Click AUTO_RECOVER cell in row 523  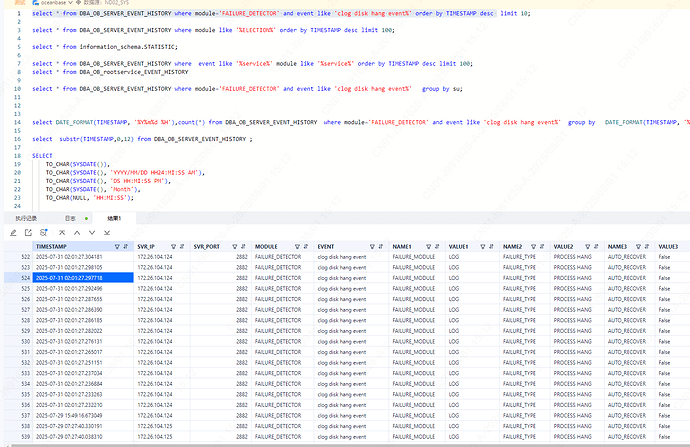tap(630, 267)
